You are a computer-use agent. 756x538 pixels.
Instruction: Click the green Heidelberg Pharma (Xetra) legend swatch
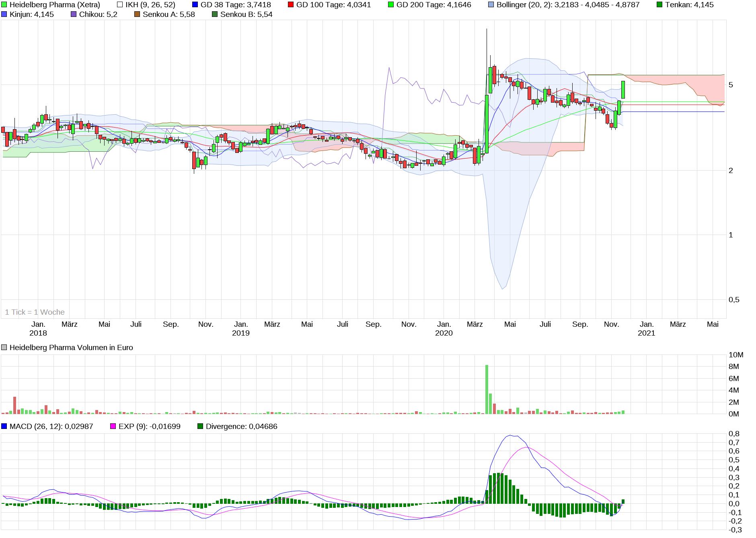click(4, 5)
